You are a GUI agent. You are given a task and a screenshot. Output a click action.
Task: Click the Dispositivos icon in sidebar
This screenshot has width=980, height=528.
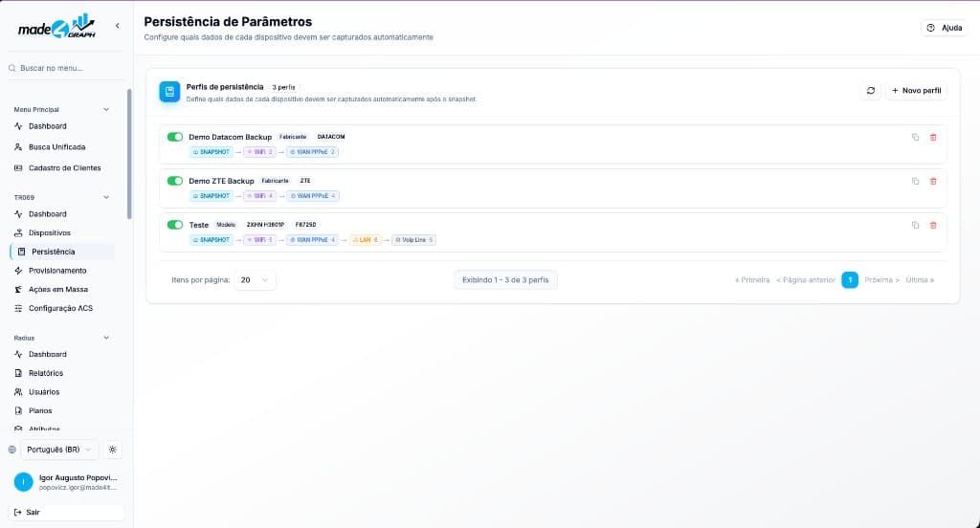pyautogui.click(x=18, y=232)
